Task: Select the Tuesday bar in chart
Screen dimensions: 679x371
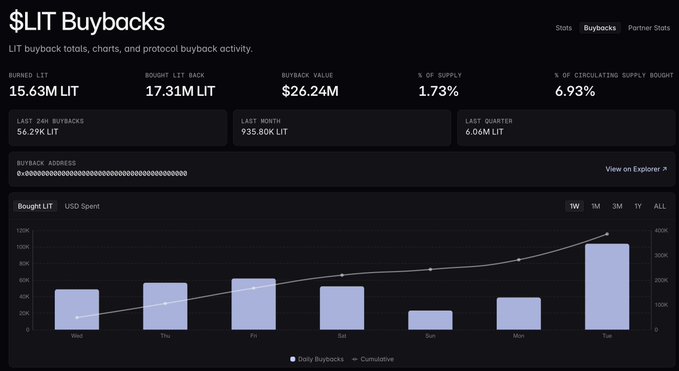Action: [607, 287]
